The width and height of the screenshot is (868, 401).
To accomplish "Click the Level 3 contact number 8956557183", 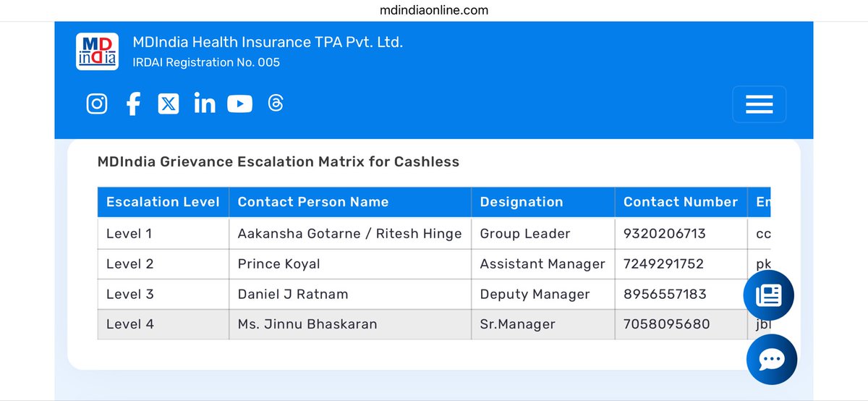I will 665,294.
